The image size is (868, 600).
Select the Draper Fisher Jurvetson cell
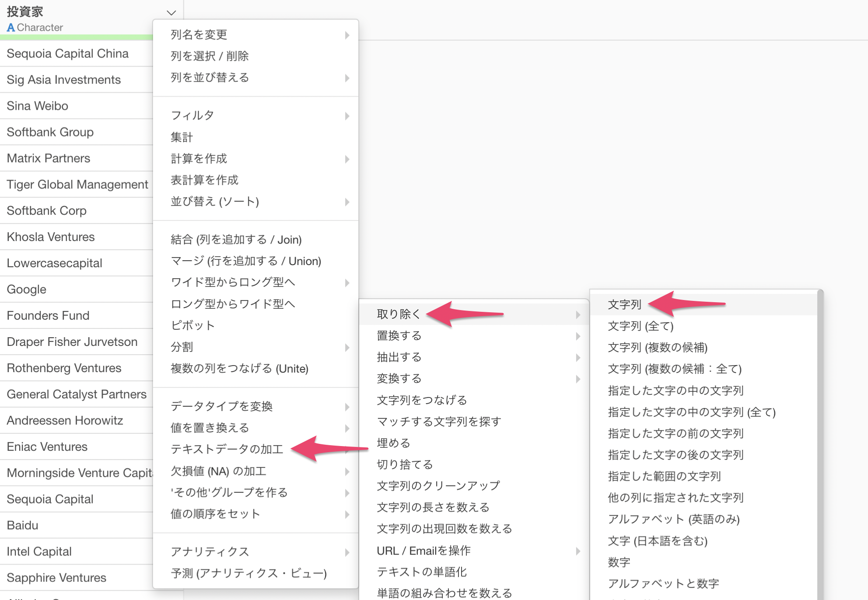pyautogui.click(x=77, y=342)
